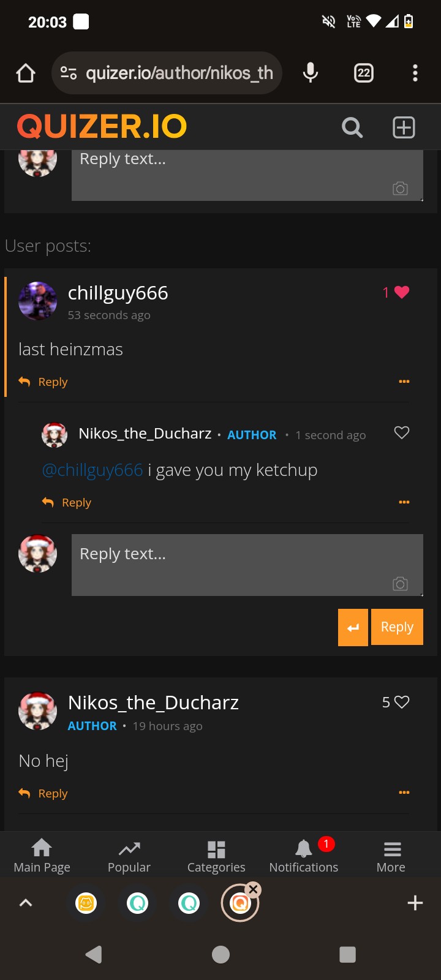This screenshot has height=980, width=441.
Task: Tap the create new post plus icon
Action: tap(404, 127)
